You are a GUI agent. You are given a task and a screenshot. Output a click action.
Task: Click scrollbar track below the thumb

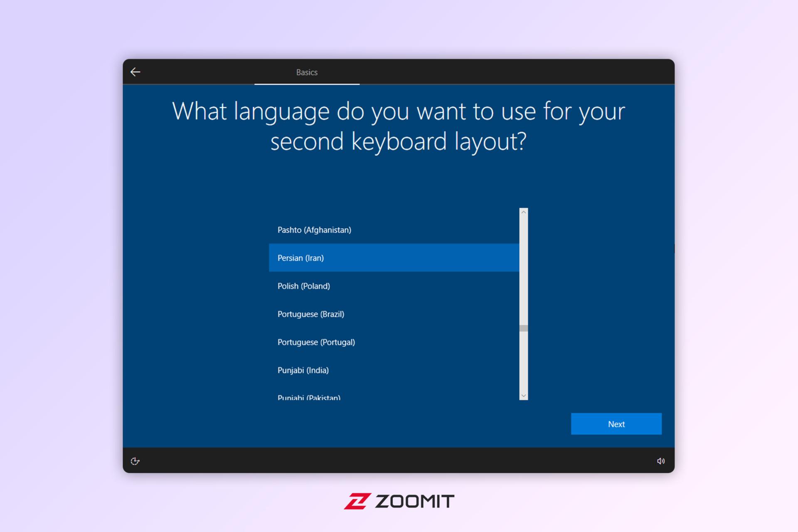524,362
